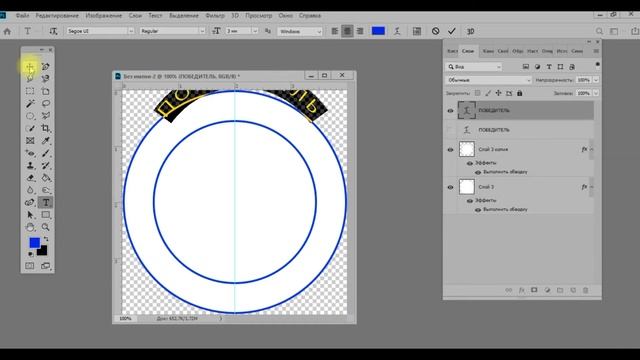Viewport: 640px width, 360px height.
Task: Open the Обычные blend mode dropdown
Action: 488,80
